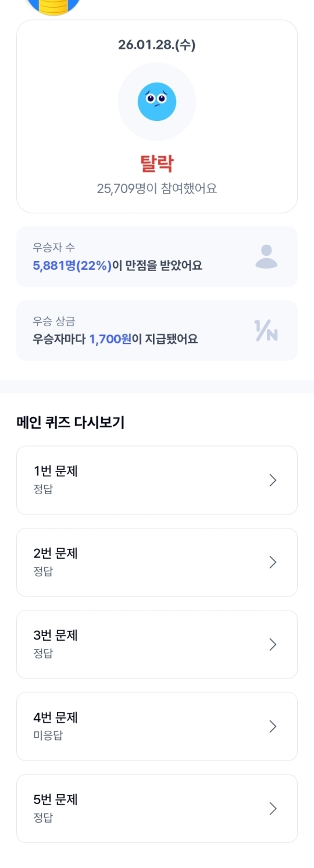Click the 1,700원 prize amount text
The width and height of the screenshot is (314, 868).
point(110,339)
